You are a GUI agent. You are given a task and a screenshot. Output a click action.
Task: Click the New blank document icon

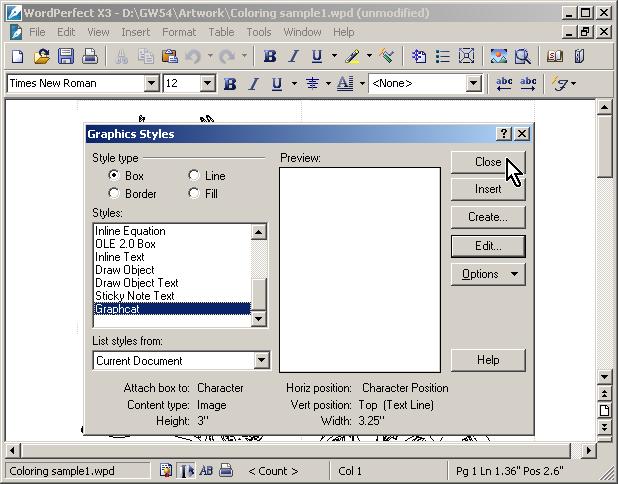click(x=17, y=56)
